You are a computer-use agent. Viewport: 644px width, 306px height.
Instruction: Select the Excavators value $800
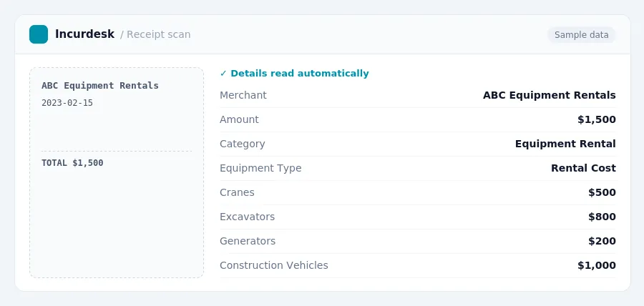tap(602, 216)
